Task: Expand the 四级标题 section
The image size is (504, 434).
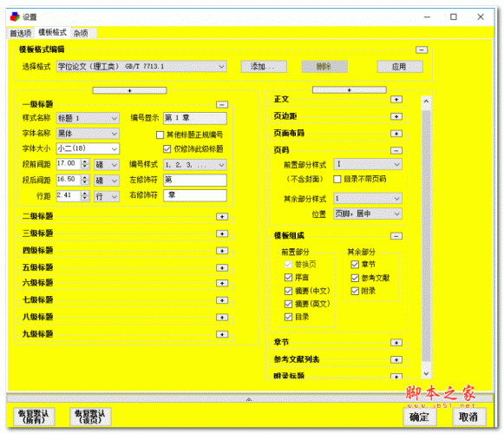Action: [222, 251]
